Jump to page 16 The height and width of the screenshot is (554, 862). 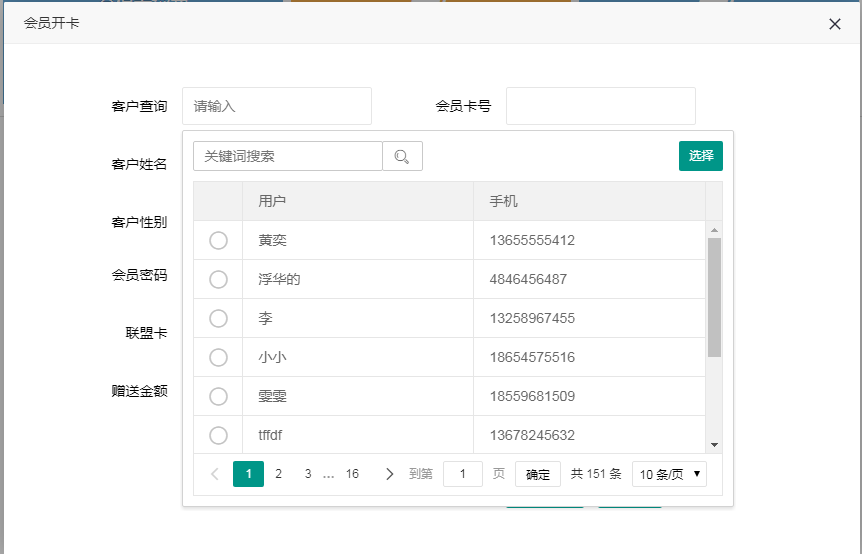(352, 474)
